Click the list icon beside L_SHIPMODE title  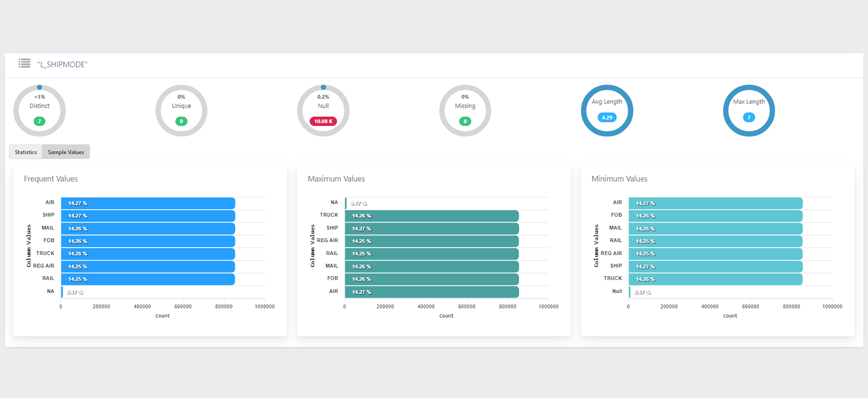click(x=24, y=63)
